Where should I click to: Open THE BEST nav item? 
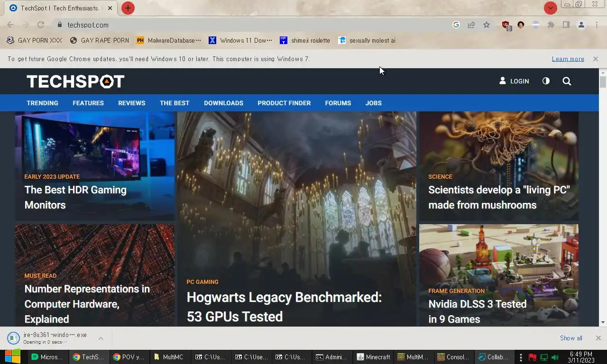click(x=175, y=103)
